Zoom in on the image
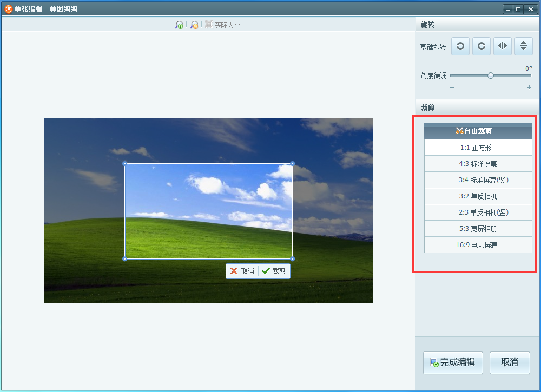Viewport: 541px width, 392px height. tap(179, 24)
